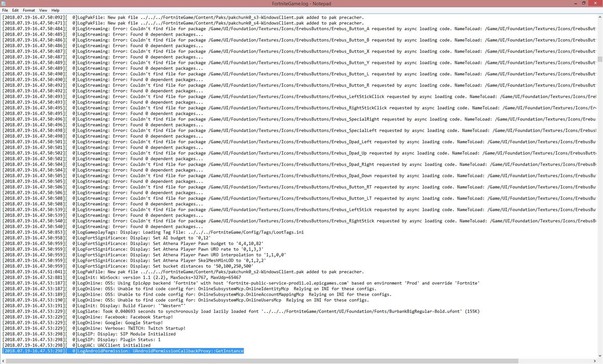
Task: Click the 'Using EpicApp backend Fortnite' line
Action: pos(241,283)
